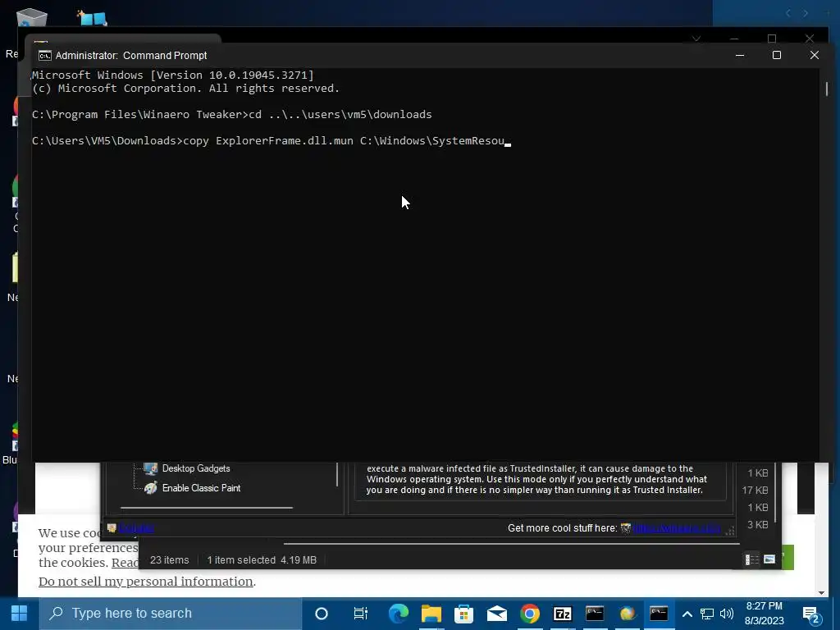Click the Enable Classic Paint palette icon
840x630 pixels.
pyautogui.click(x=151, y=488)
